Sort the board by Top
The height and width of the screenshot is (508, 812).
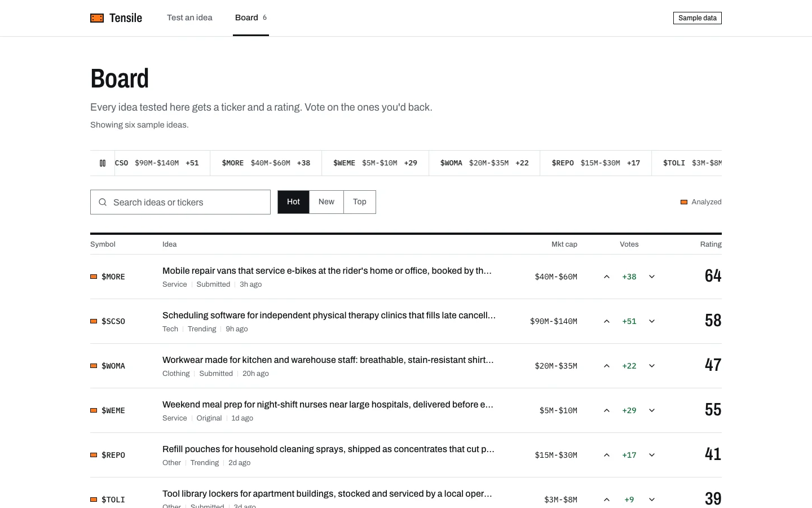pos(360,202)
